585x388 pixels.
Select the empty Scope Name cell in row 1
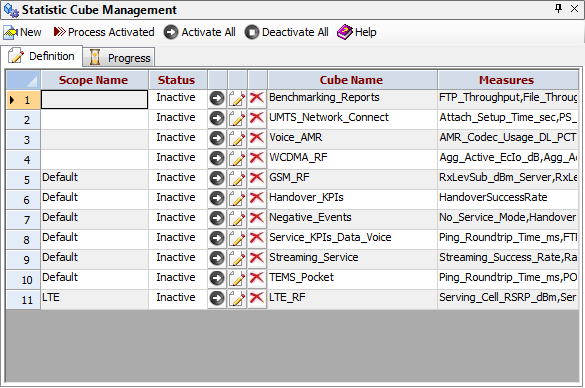(x=95, y=100)
